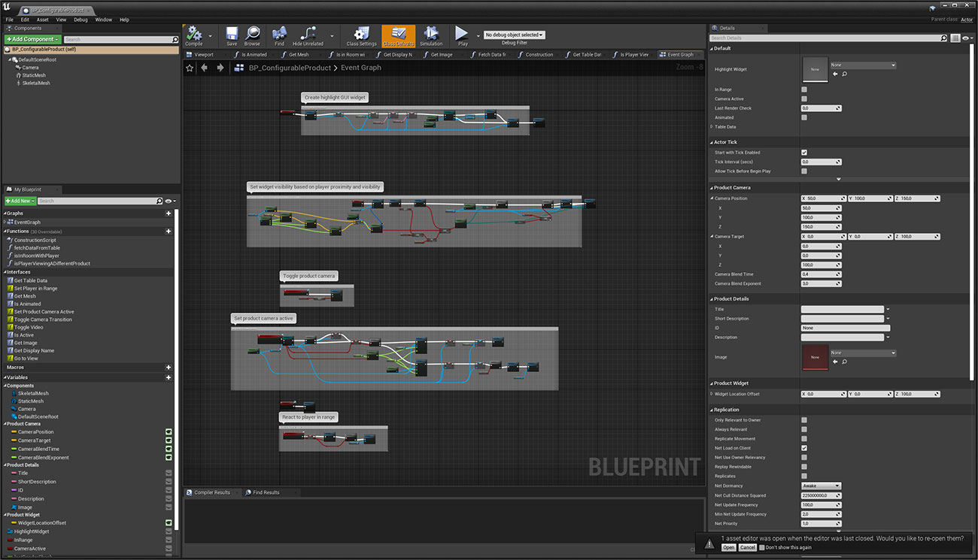Open Class Settings toolbar icon
The height and width of the screenshot is (560, 978).
coord(362,34)
